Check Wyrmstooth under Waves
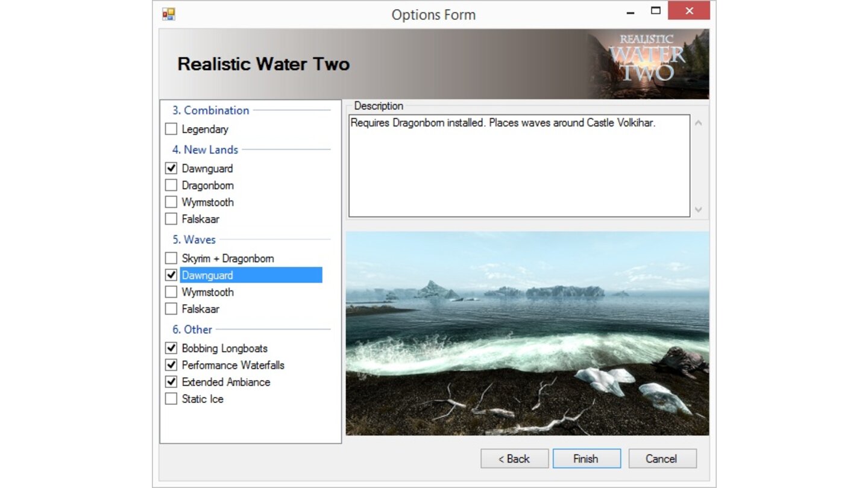The height and width of the screenshot is (488, 868). pyautogui.click(x=171, y=292)
